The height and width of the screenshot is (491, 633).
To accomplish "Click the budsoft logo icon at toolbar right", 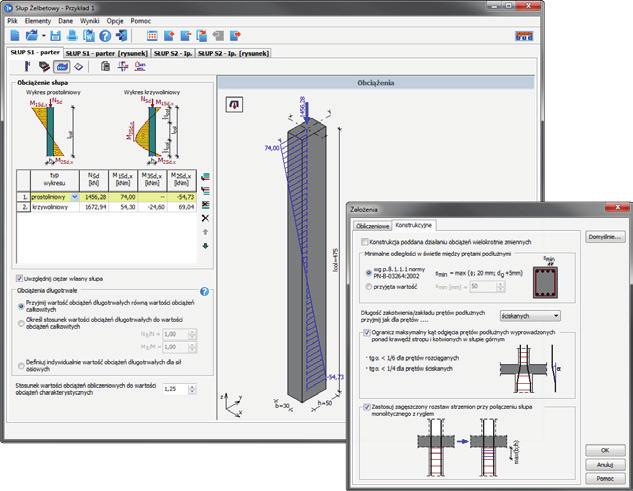I will coord(524,36).
